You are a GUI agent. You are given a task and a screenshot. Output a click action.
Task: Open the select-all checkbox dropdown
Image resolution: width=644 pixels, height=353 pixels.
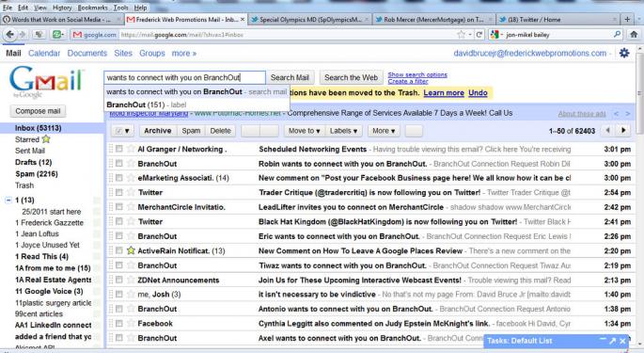coord(122,131)
